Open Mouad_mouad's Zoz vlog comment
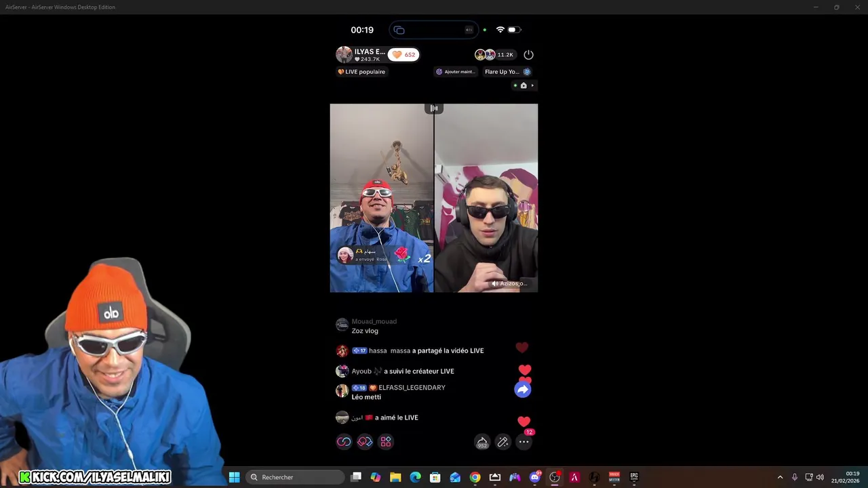 point(366,326)
